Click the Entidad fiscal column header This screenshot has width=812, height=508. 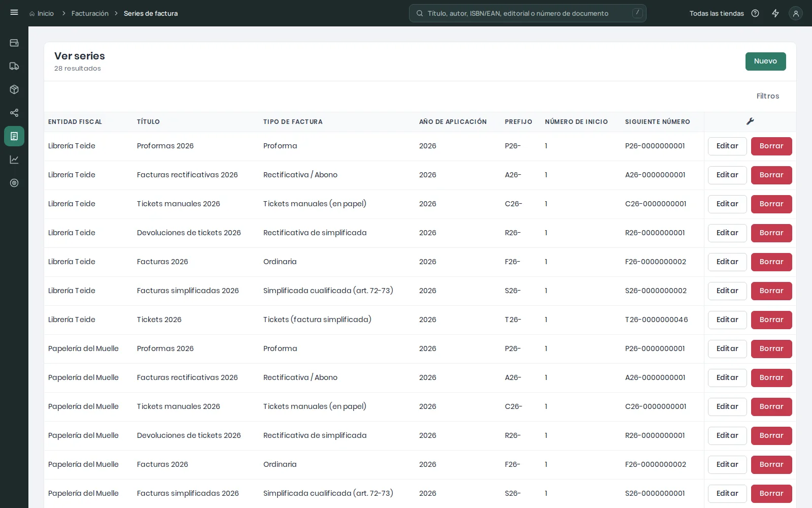75,122
